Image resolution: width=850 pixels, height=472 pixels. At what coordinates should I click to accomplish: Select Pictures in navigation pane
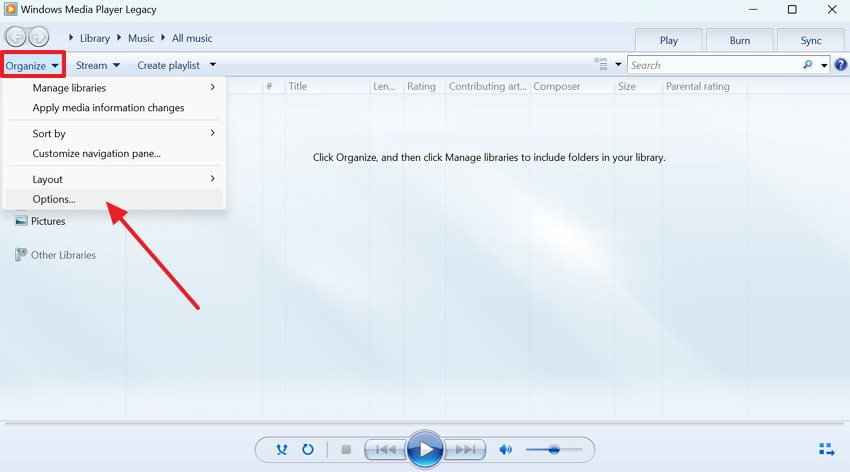[x=48, y=221]
